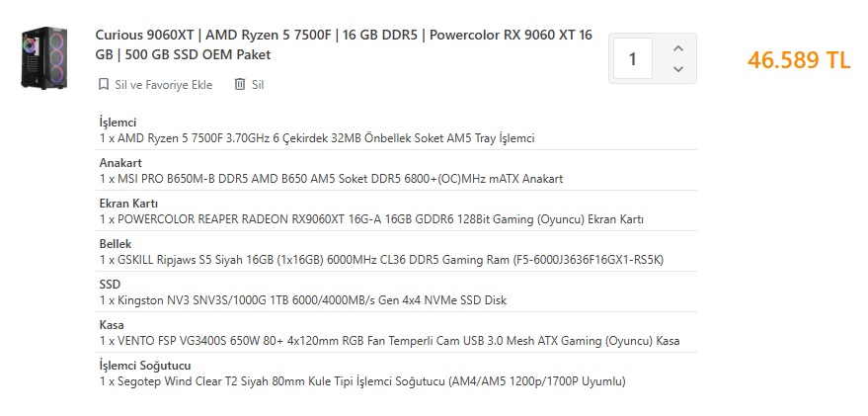Screen dimensions: 868x416
Task: Select the Segotep Wind Clear T2 cooler line
Action: (362, 381)
